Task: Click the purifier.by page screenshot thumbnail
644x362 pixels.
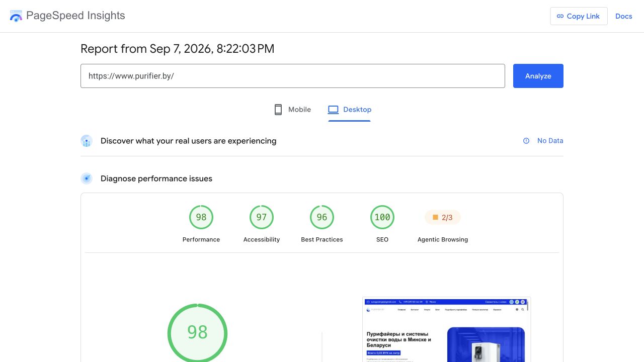Action: pos(447,329)
